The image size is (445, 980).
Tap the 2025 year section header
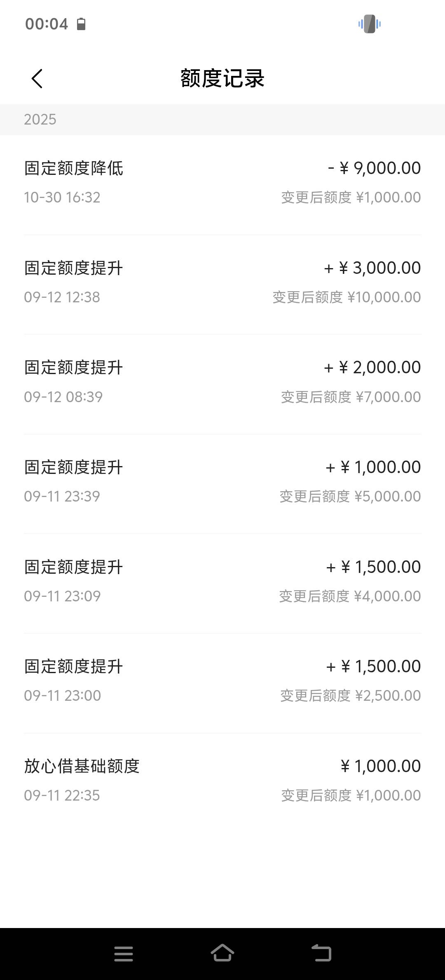tap(40, 120)
